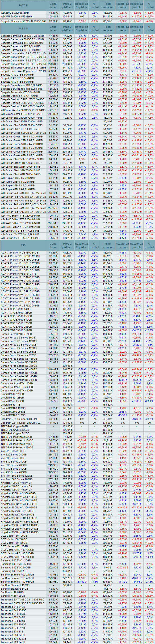Viewport: 155px width, 644px height.
Task: Click 'Pred 2 týždňami' in the SSD header
Action: tap(67, 245)
